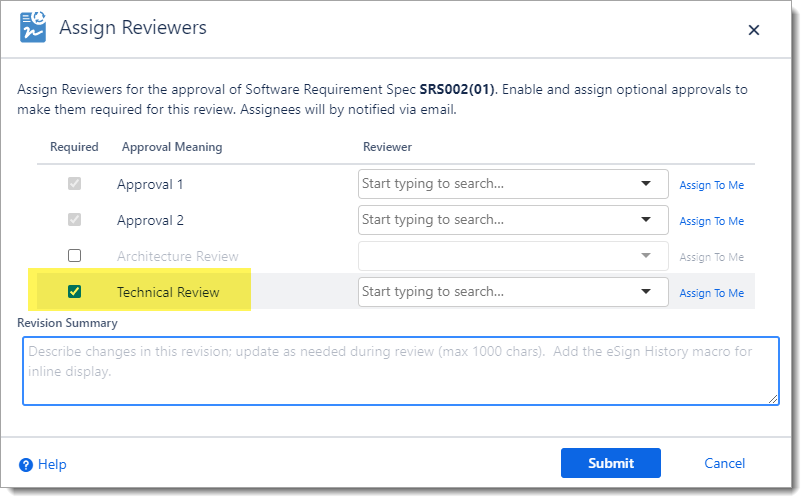Click Assign To Me for Architecture Review
Image resolution: width=807 pixels, height=503 pixels.
[x=711, y=257]
